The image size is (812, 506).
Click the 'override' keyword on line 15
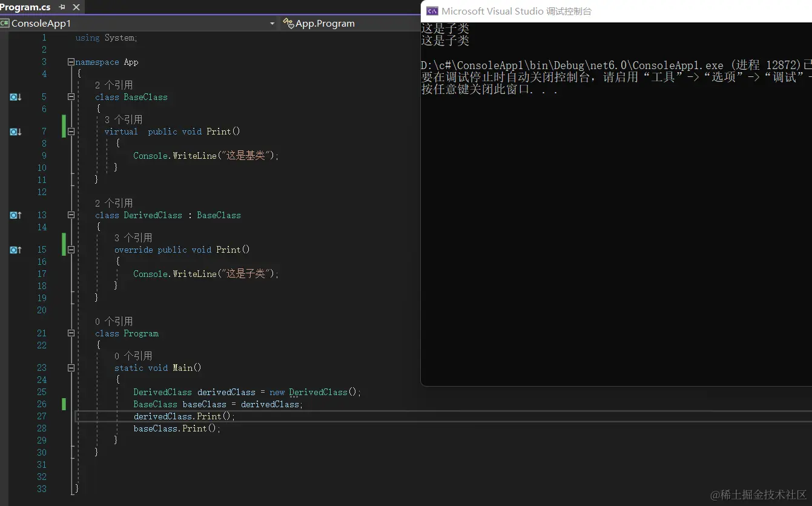(133, 250)
